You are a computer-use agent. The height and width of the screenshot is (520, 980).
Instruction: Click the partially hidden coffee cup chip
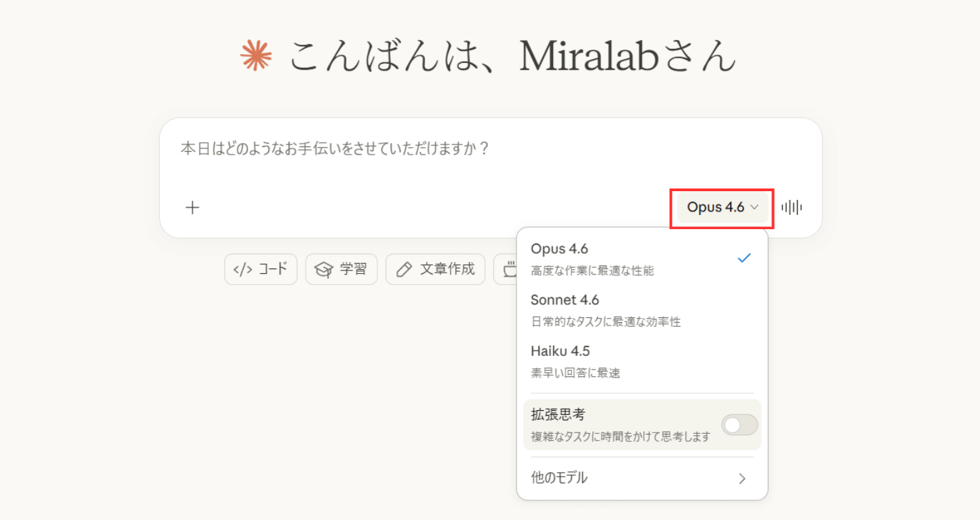tap(507, 270)
